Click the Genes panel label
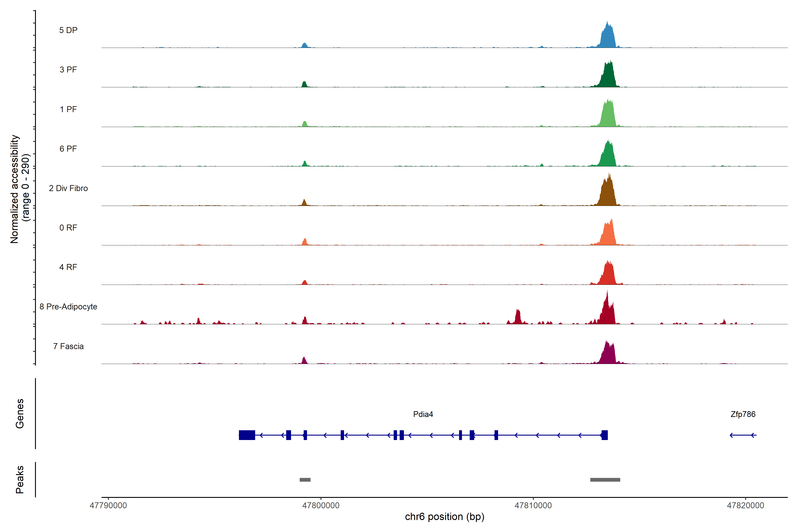798x532 pixels. pos(20,413)
